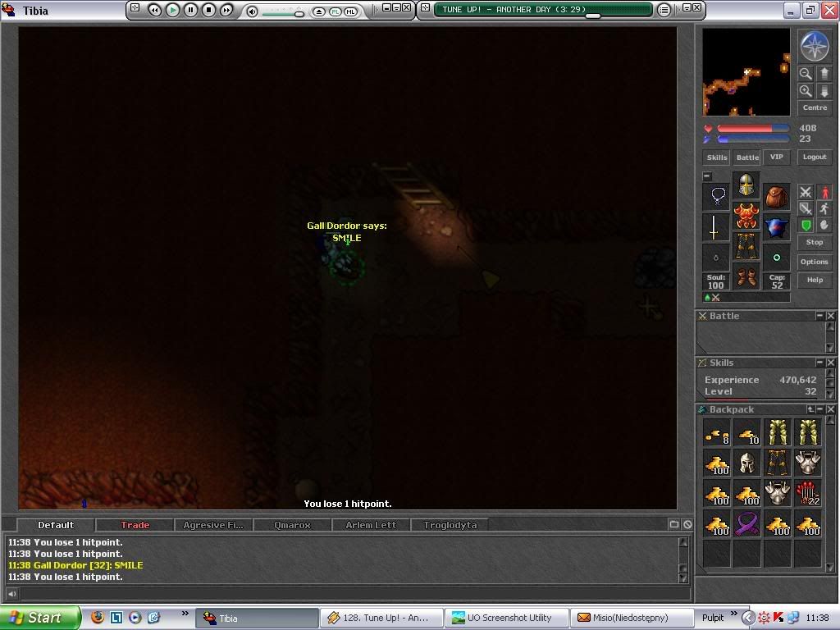Screen dimensions: 840x630
Task: Open the Skills window button
Action: point(717,157)
